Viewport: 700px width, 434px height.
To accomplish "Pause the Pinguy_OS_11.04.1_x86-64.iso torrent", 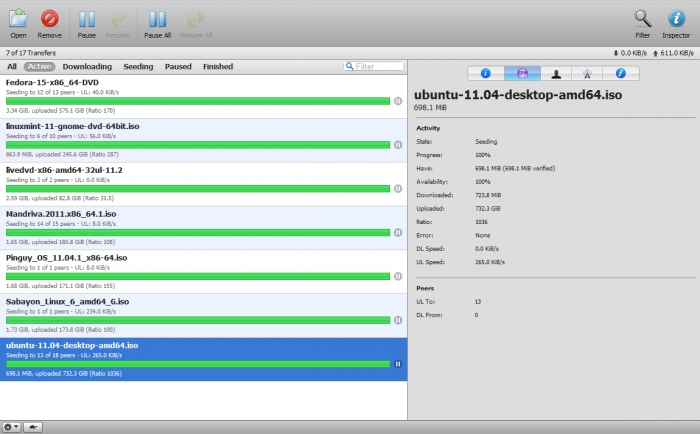I will [x=398, y=276].
